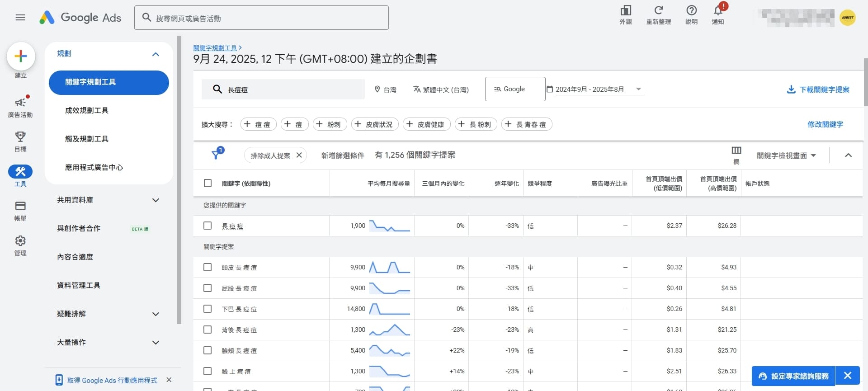Click the columns icon above table

point(736,151)
